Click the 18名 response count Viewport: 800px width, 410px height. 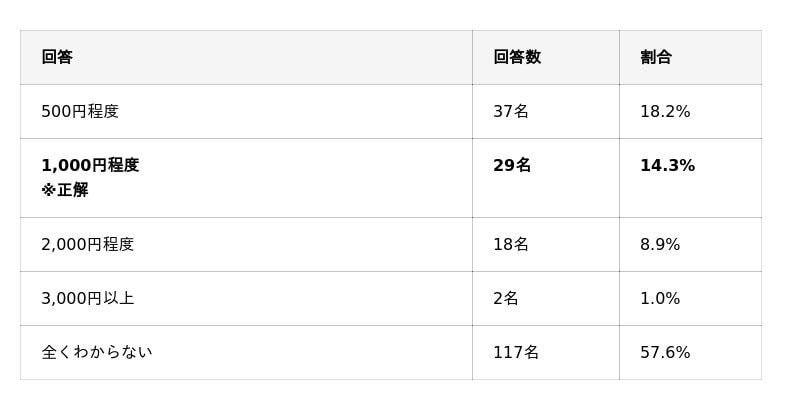511,244
